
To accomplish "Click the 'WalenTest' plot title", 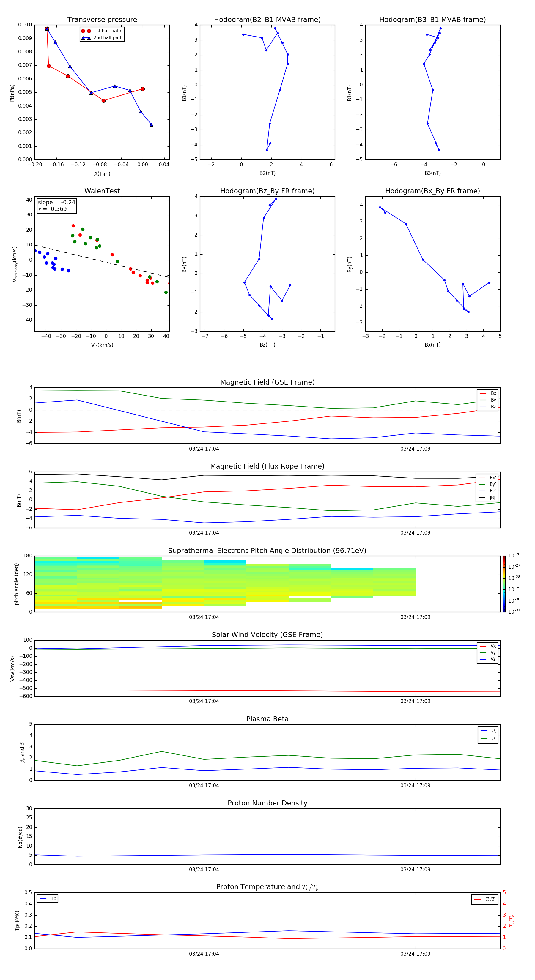I will (x=102, y=191).
